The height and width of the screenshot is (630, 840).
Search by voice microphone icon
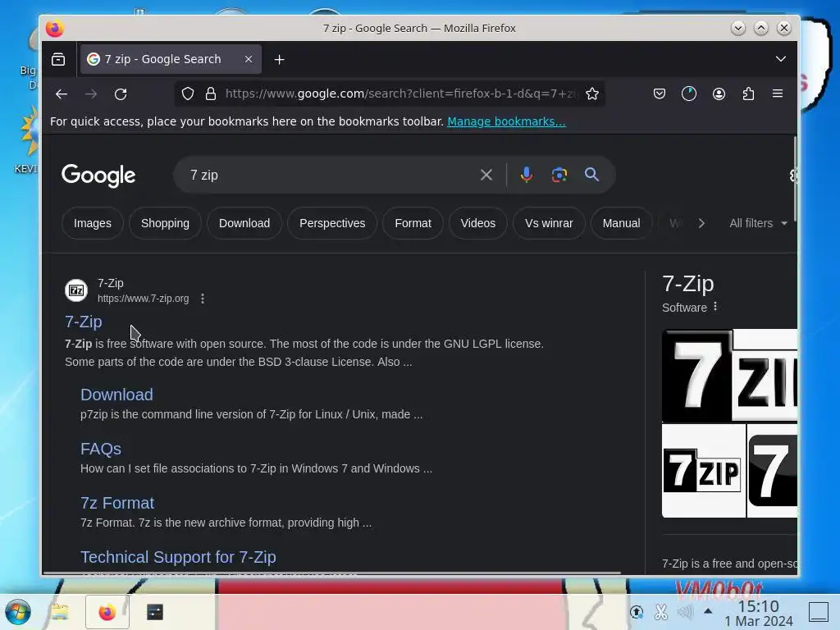click(x=527, y=175)
